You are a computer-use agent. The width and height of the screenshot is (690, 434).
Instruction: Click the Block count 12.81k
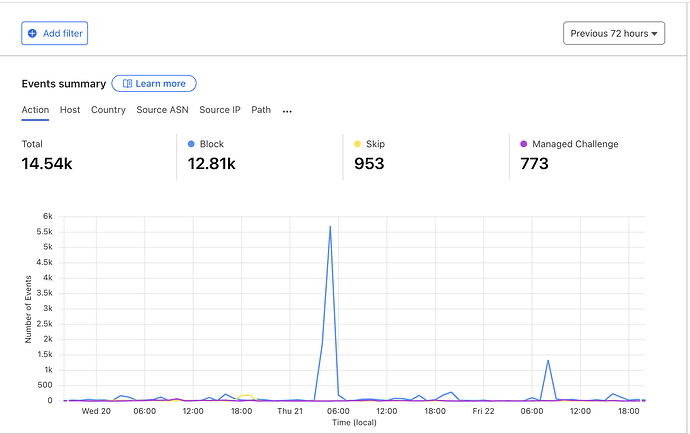tap(212, 164)
